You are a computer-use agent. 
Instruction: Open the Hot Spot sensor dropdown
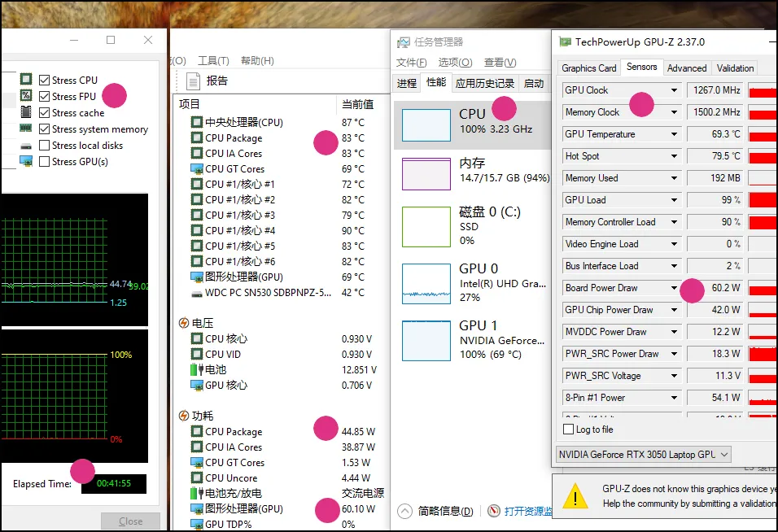pos(674,156)
